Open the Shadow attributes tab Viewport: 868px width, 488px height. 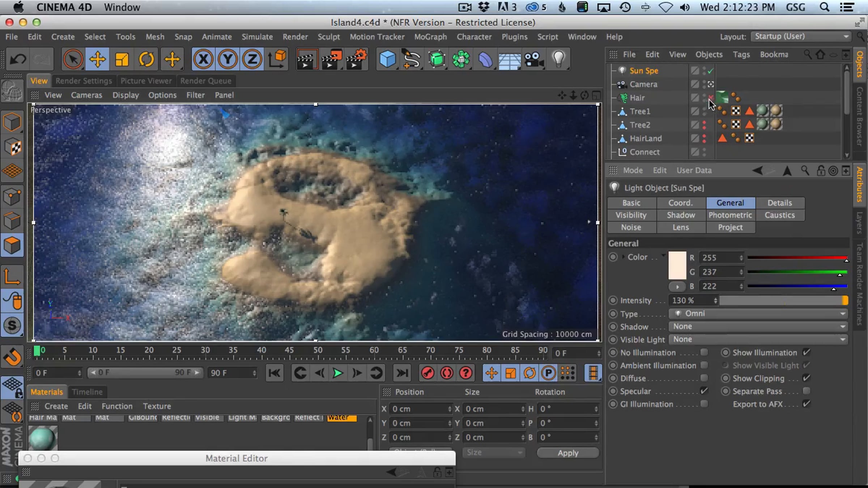(681, 215)
